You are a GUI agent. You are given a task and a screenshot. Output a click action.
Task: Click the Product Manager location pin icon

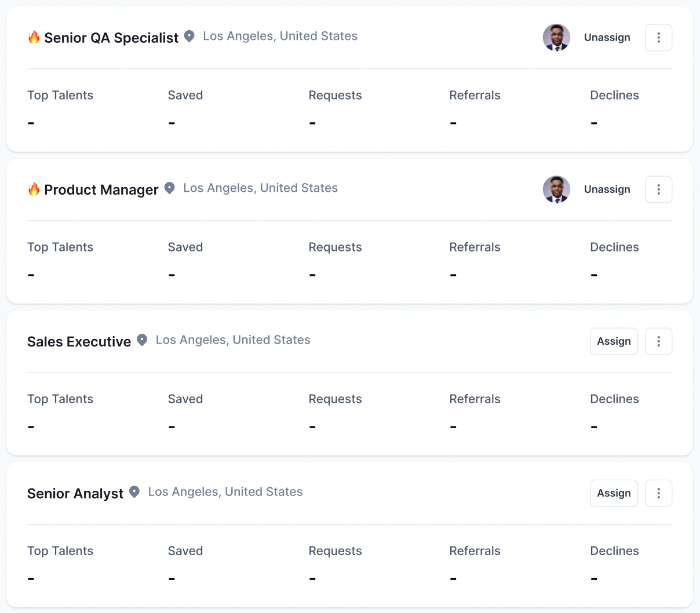(169, 188)
